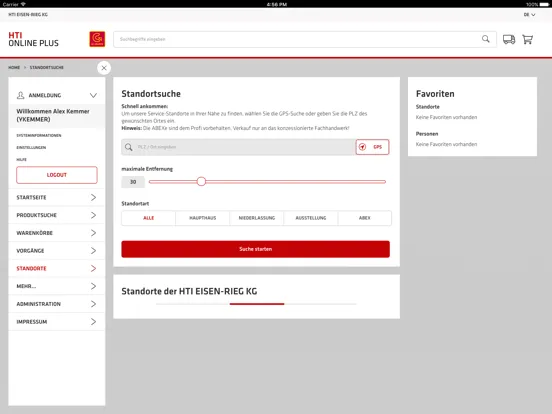Click the GPS location button
This screenshot has width=552, height=414.
pos(372,147)
